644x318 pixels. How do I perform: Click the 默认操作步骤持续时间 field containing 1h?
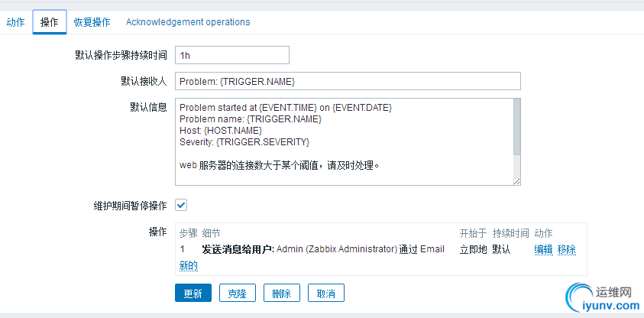click(x=232, y=55)
